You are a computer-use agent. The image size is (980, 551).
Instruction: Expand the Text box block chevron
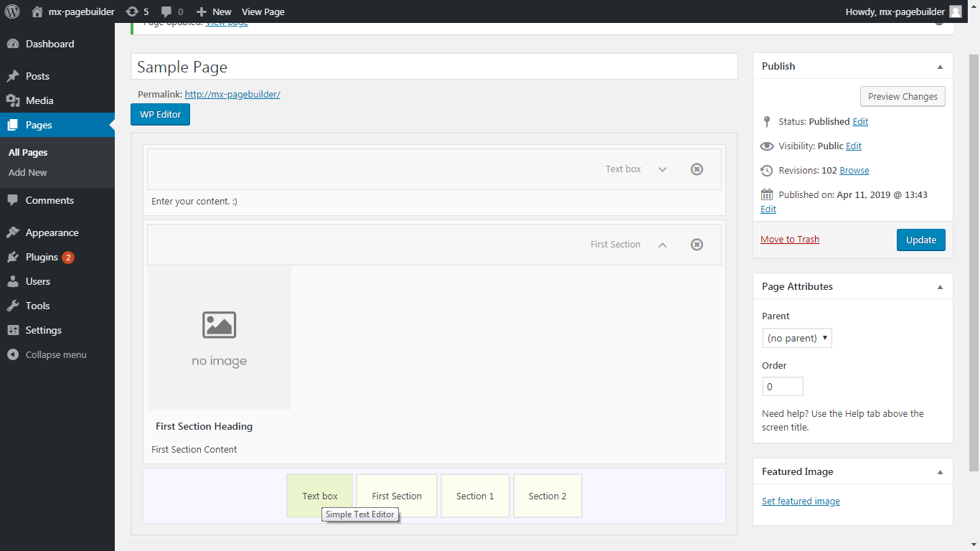point(663,169)
